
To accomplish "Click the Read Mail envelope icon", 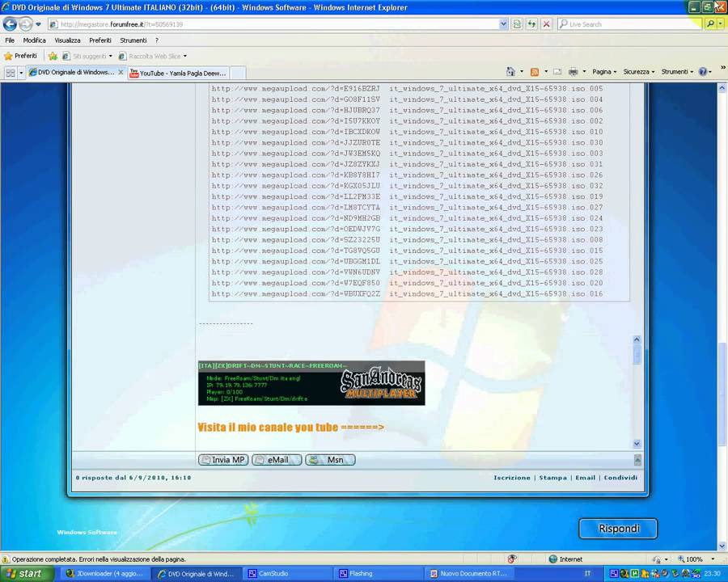I will click(x=557, y=72).
